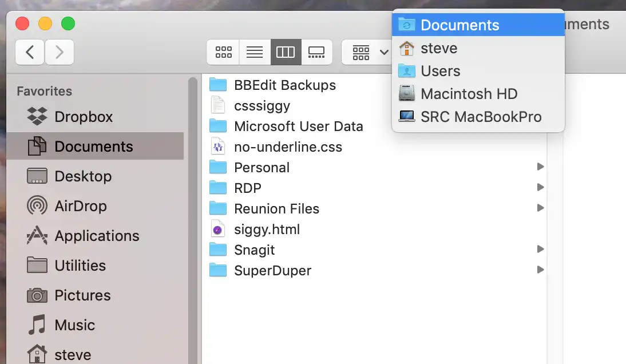Click the forward navigation arrow

60,52
